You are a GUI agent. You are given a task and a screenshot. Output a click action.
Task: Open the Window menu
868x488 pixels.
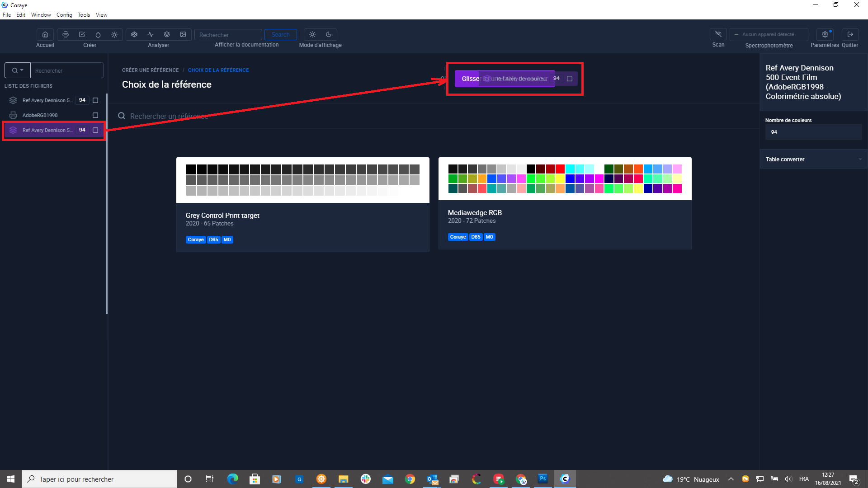tap(41, 15)
